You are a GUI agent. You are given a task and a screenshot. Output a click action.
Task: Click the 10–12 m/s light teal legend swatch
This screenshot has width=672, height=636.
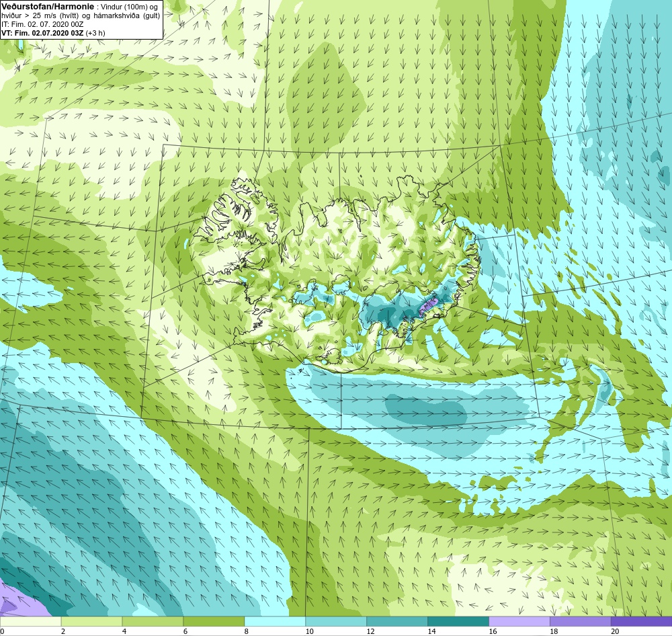336,621
